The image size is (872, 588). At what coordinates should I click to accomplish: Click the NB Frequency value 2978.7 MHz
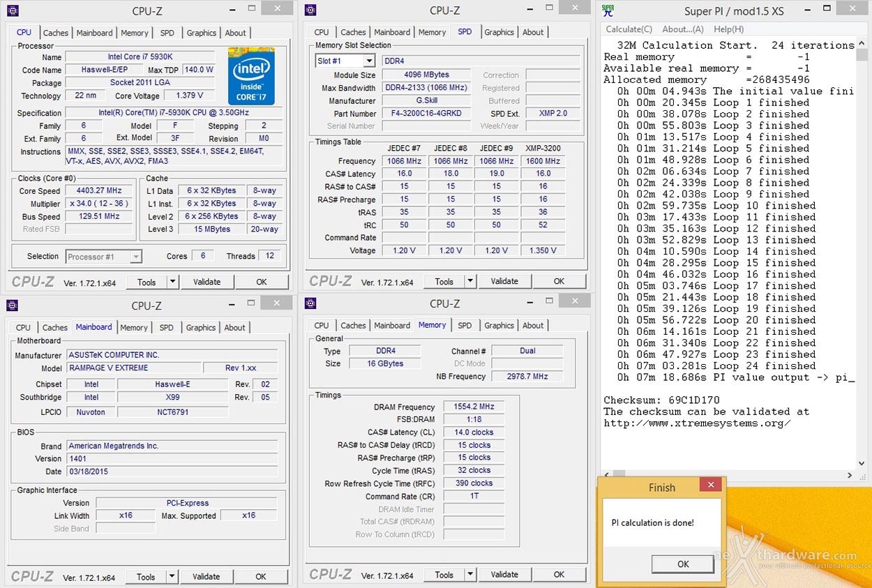point(529,376)
